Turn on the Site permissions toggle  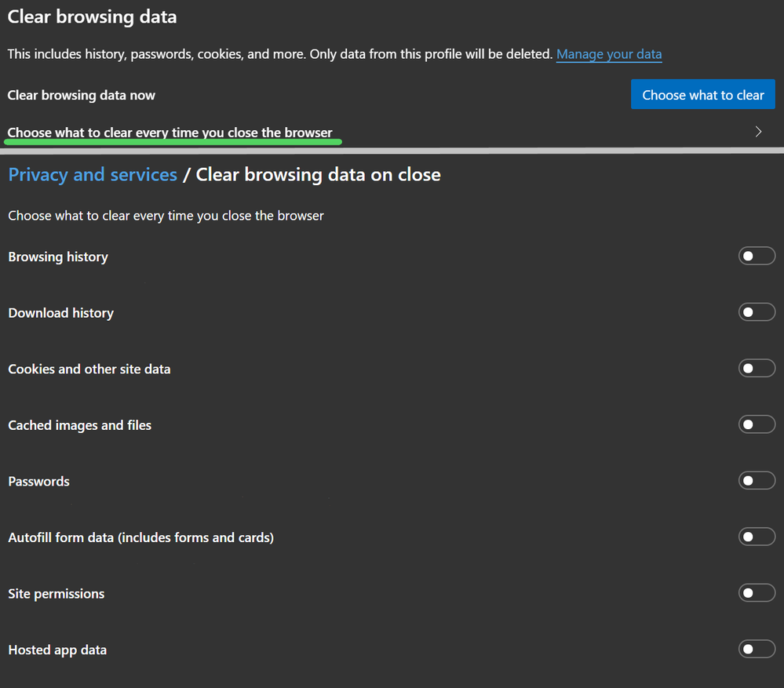pos(757,593)
